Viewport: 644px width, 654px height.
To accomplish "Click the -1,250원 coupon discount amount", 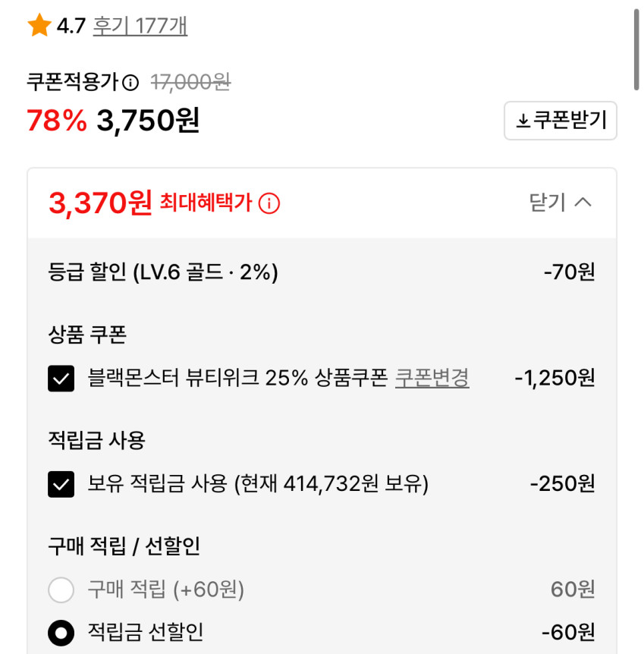I will (x=554, y=377).
